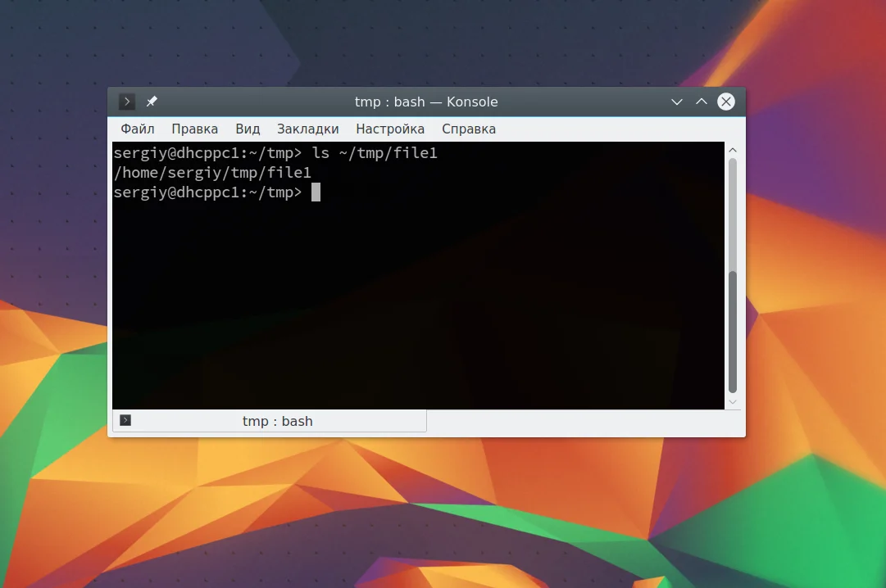
Task: Maximize the Konsole window
Action: tap(702, 102)
